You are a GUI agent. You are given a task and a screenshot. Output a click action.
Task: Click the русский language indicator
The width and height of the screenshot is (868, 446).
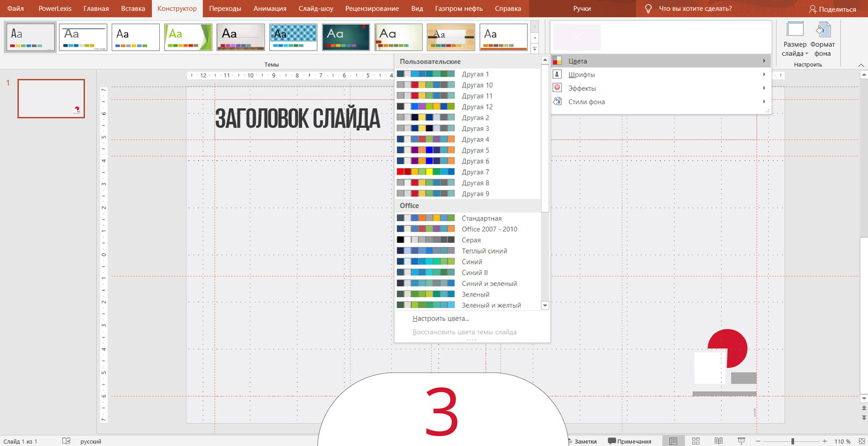click(x=91, y=441)
